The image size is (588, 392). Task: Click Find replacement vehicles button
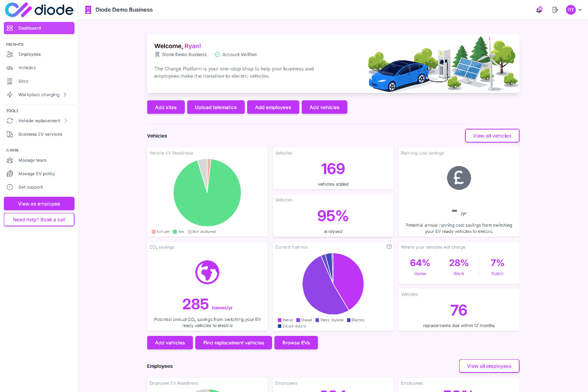point(234,342)
